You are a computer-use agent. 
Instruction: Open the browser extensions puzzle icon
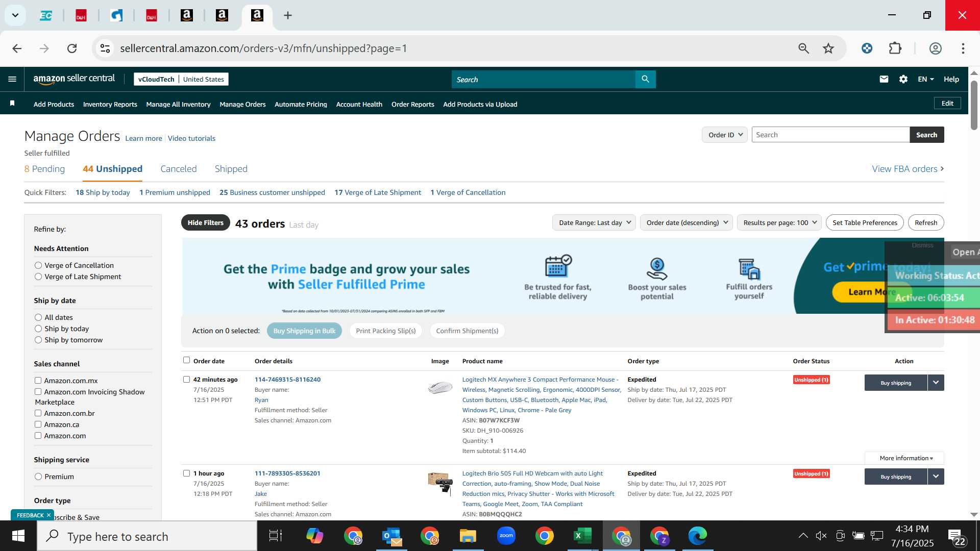[x=895, y=48]
